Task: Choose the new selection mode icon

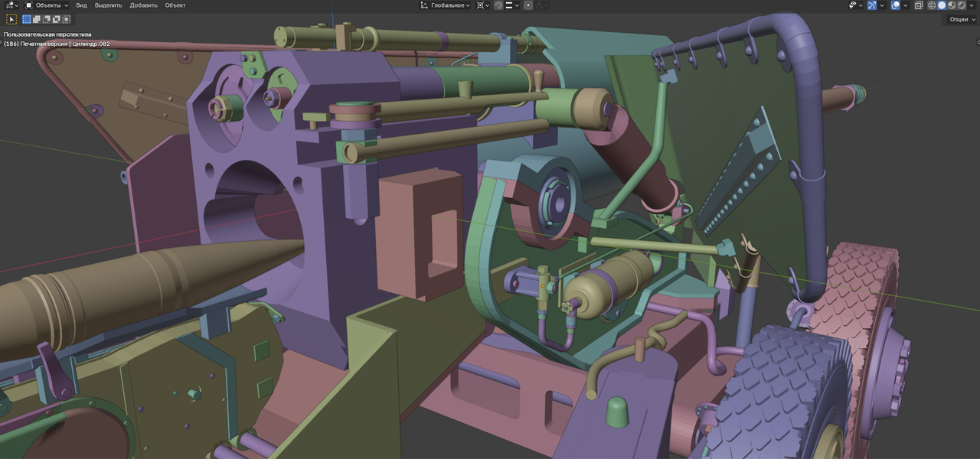Action: click(27, 19)
